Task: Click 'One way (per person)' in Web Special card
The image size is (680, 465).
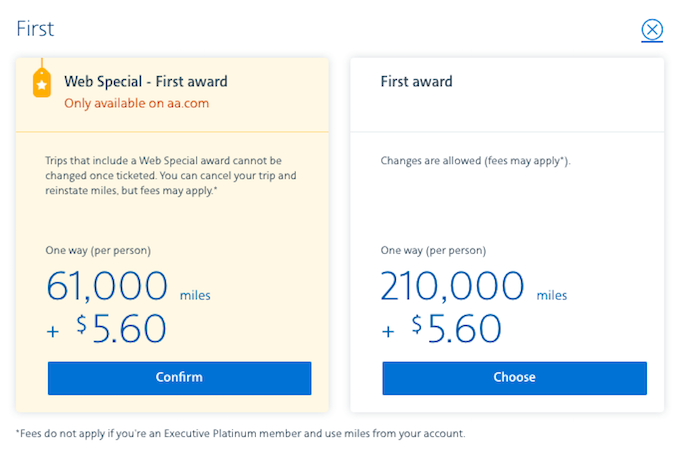Action: click(x=98, y=251)
